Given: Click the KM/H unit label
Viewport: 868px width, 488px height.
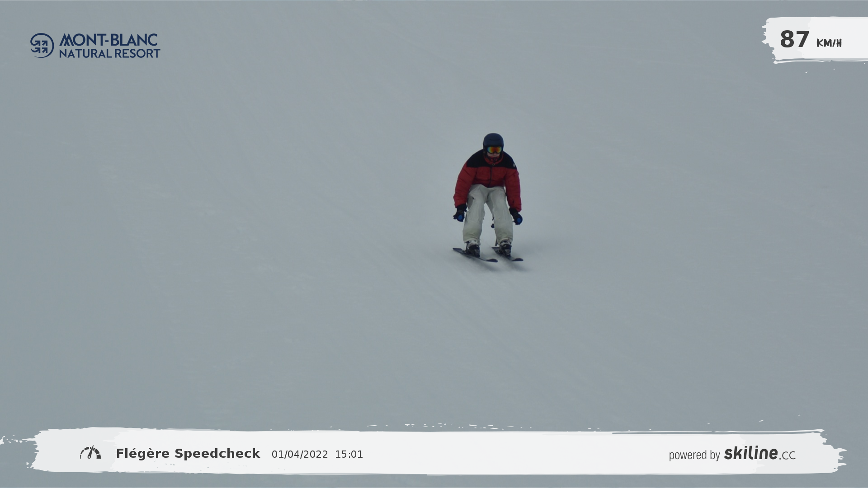Looking at the screenshot, I should [829, 43].
